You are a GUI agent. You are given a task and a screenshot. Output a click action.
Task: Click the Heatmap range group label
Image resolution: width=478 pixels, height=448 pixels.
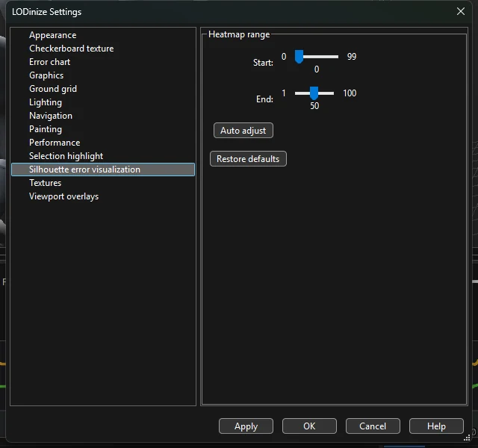[x=239, y=34]
